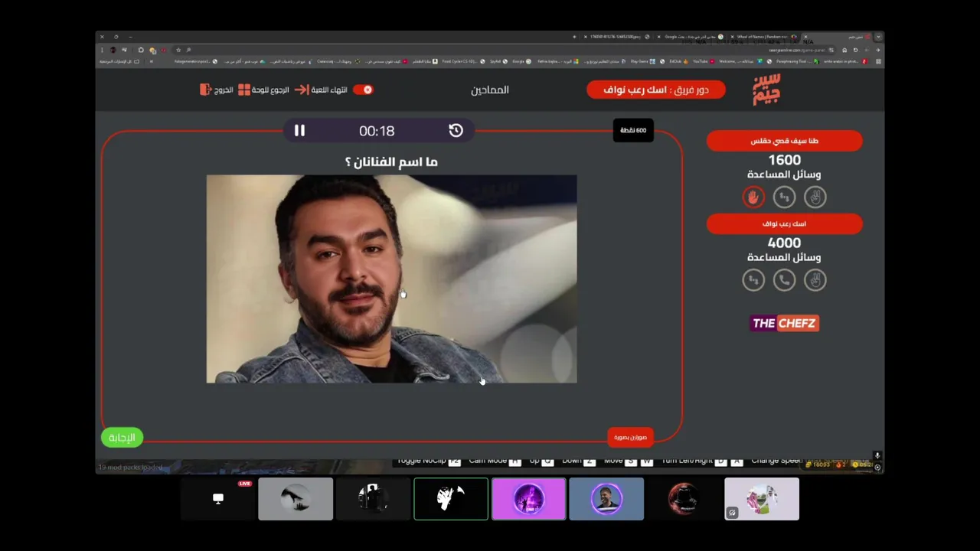Use second team's swap lifeline icon
This screenshot has width=980, height=551.
point(753,280)
